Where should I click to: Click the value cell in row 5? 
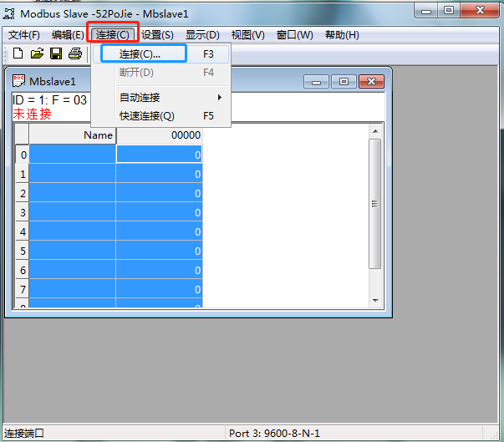pos(159,251)
